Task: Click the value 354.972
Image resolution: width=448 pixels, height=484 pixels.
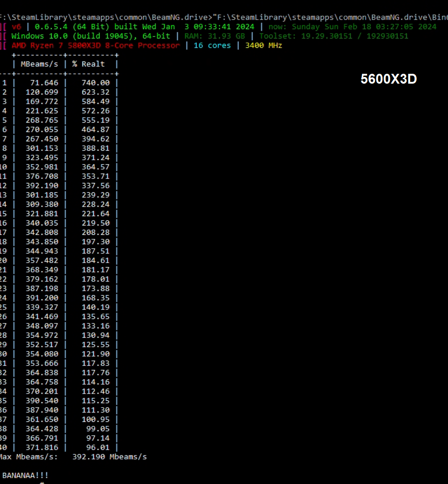Action: click(x=42, y=335)
